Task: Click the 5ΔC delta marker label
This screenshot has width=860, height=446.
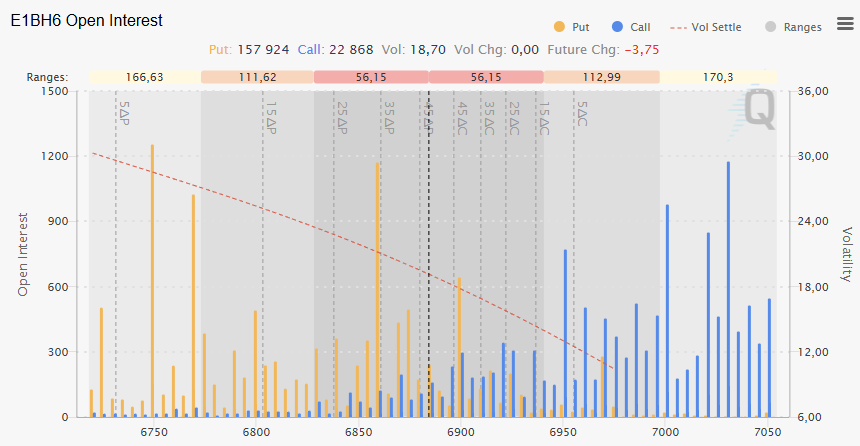Action: 583,113
